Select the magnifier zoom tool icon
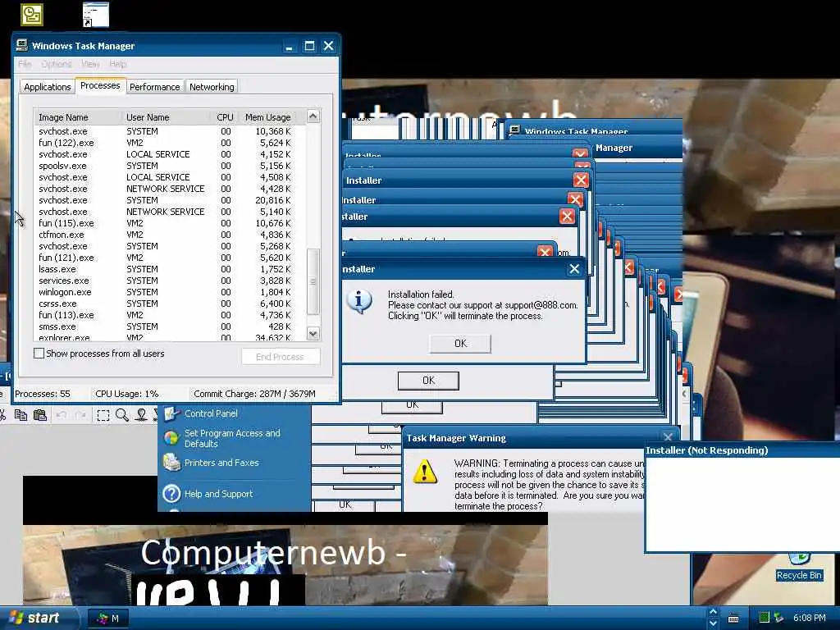 coord(122,415)
